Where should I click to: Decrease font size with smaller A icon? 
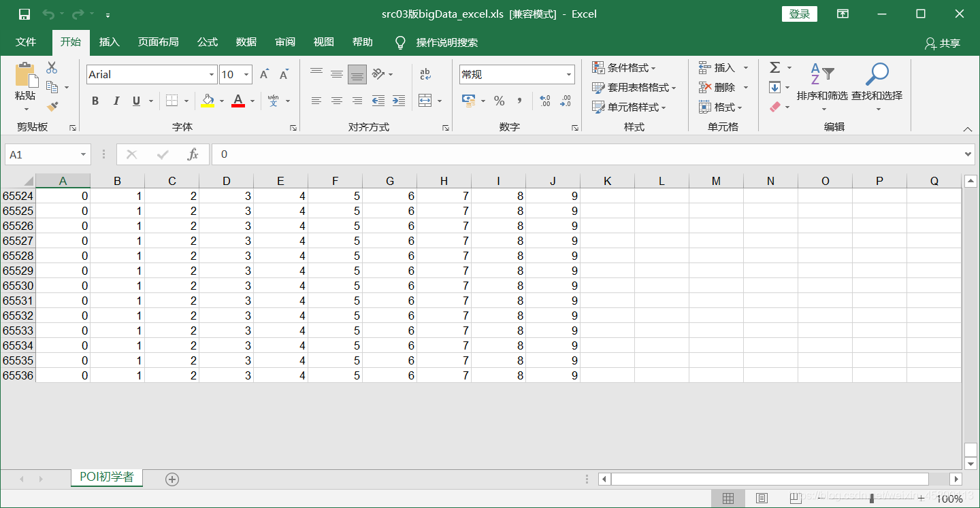point(284,74)
